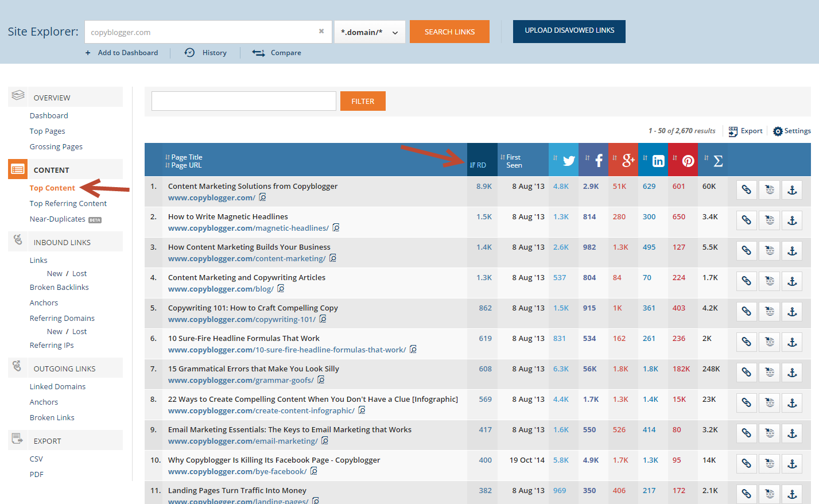Open the Content section header
819x504 pixels.
tap(65, 169)
